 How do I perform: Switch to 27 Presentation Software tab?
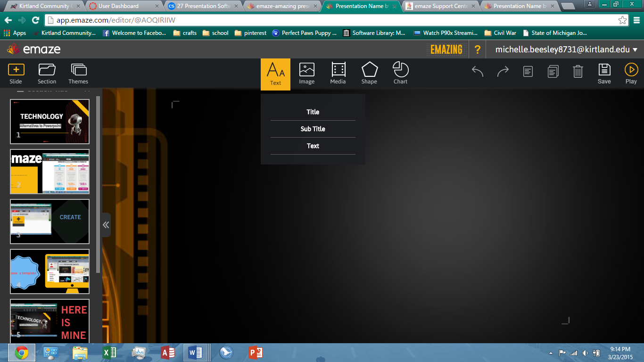(x=203, y=6)
